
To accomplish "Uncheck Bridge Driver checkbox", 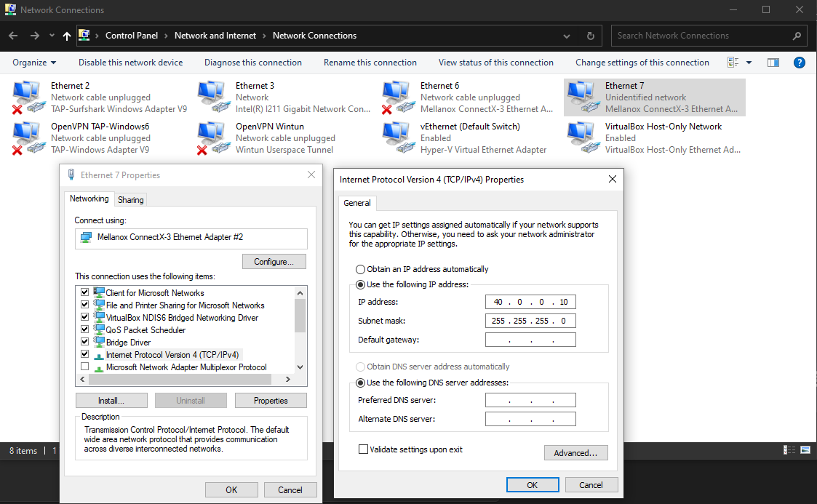I will [85, 342].
